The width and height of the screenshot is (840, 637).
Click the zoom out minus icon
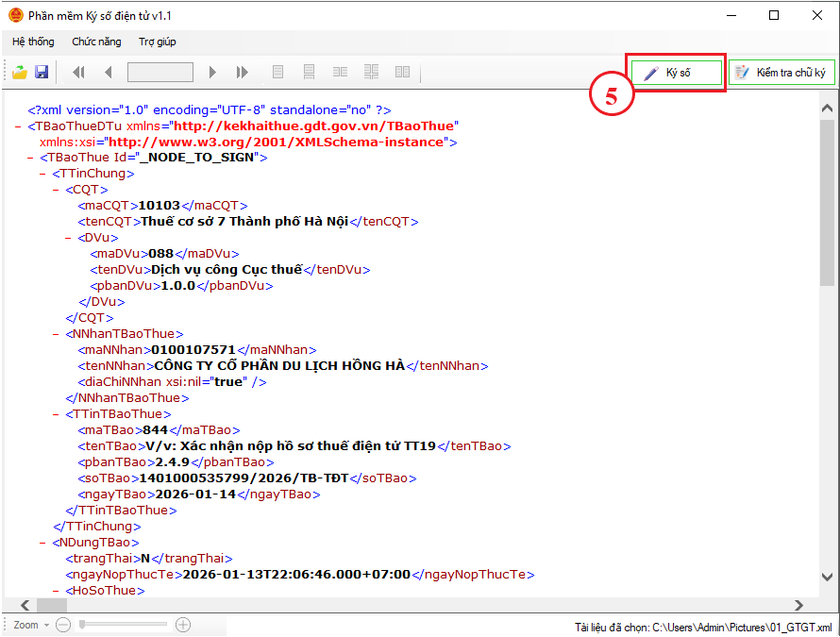coord(63,625)
